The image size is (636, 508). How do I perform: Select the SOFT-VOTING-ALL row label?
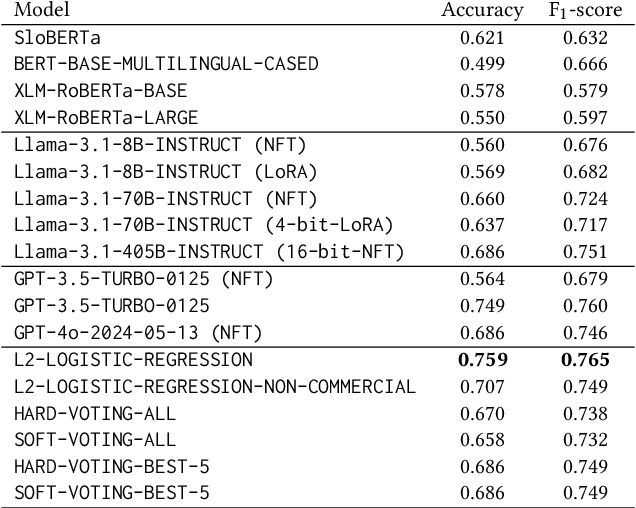(95, 439)
